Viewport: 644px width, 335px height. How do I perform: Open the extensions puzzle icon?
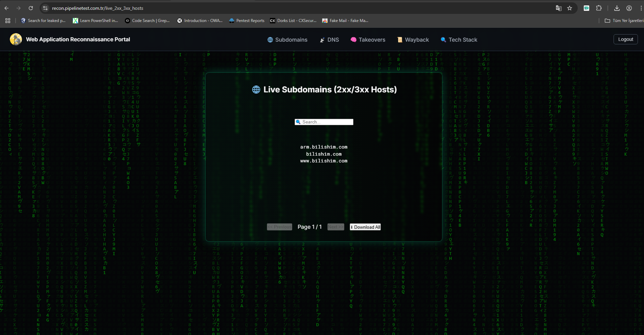599,8
